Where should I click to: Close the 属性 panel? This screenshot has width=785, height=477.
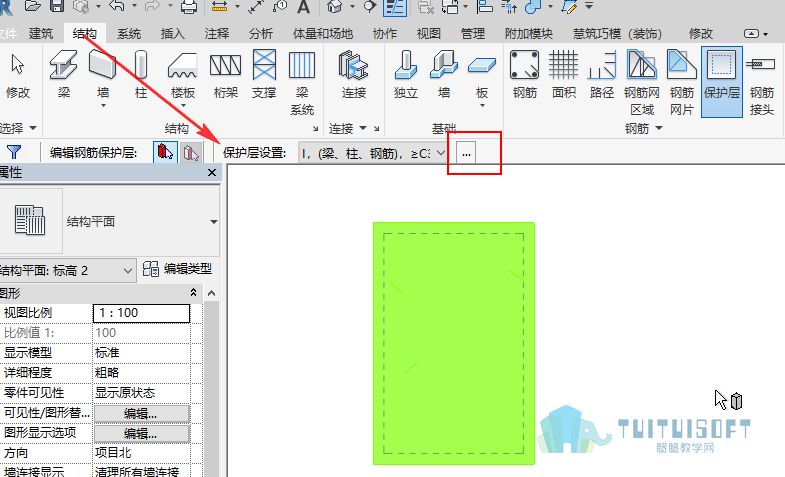click(212, 172)
